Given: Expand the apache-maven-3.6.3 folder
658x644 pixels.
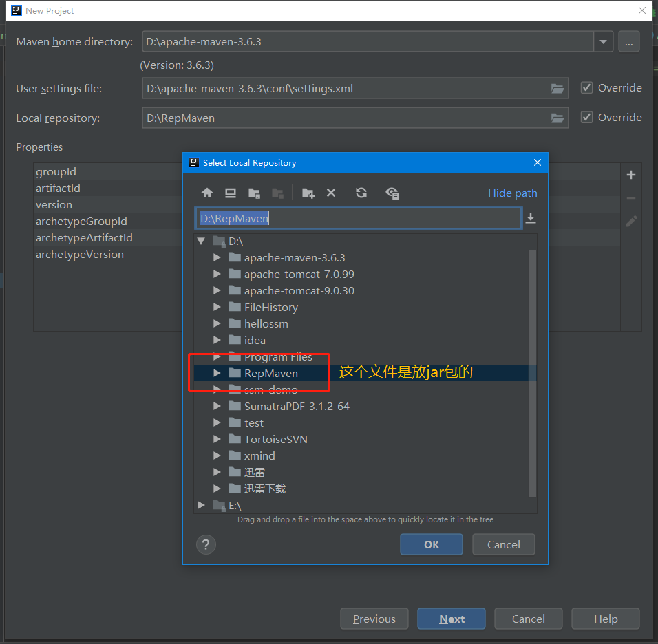Looking at the screenshot, I should pyautogui.click(x=217, y=257).
